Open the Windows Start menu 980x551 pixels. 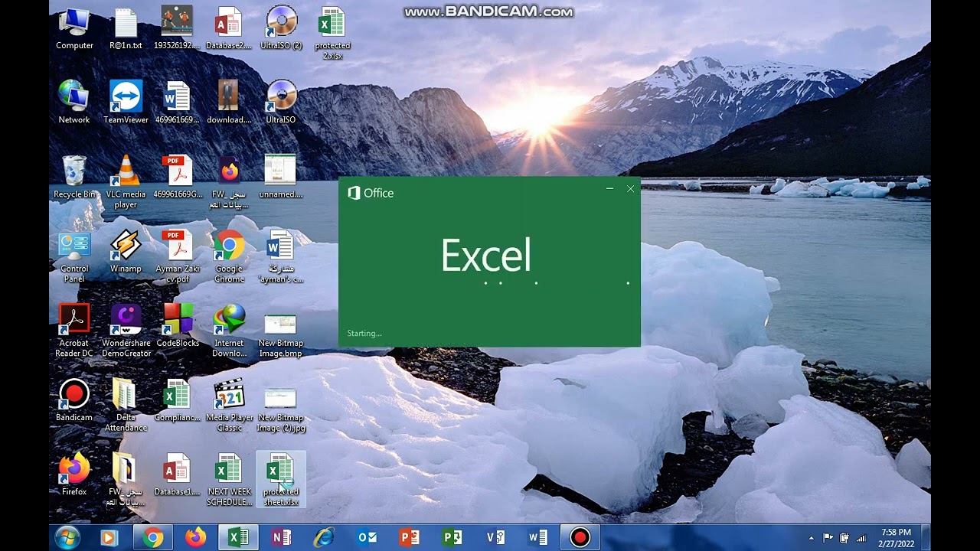coord(67,538)
